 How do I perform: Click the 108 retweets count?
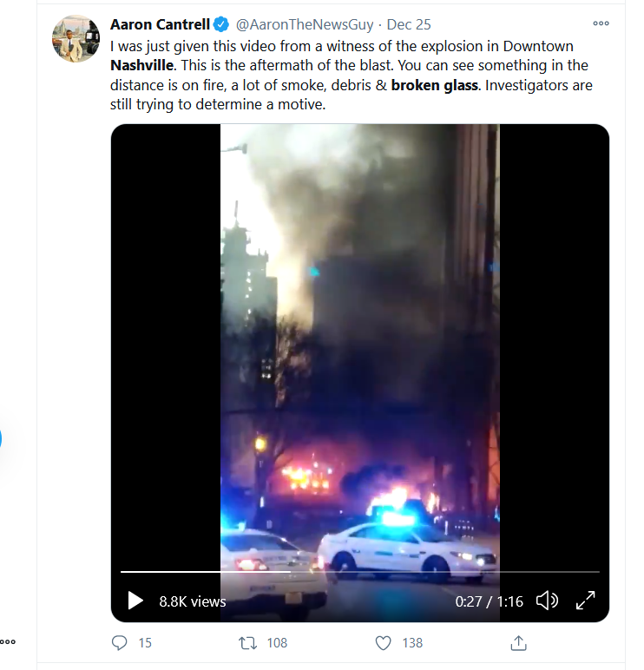tap(277, 642)
